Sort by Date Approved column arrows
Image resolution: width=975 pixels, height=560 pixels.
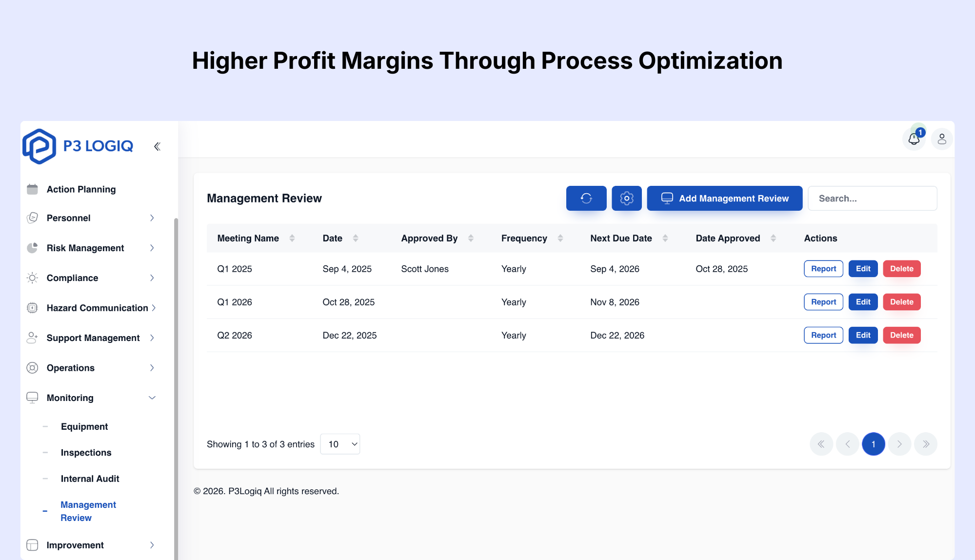pyautogui.click(x=773, y=238)
